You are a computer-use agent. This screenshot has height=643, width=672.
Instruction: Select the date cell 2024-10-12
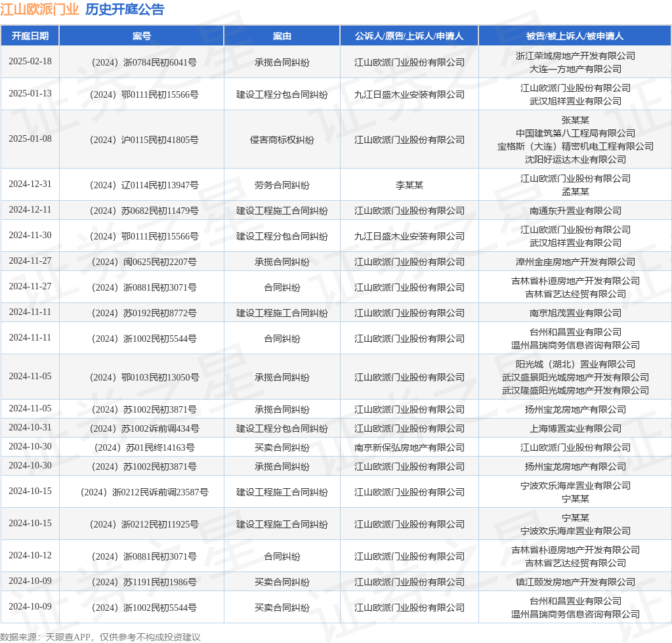click(30, 555)
